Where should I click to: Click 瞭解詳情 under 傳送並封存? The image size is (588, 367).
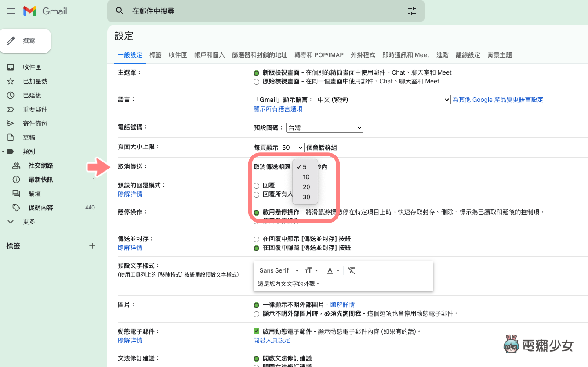click(x=130, y=248)
